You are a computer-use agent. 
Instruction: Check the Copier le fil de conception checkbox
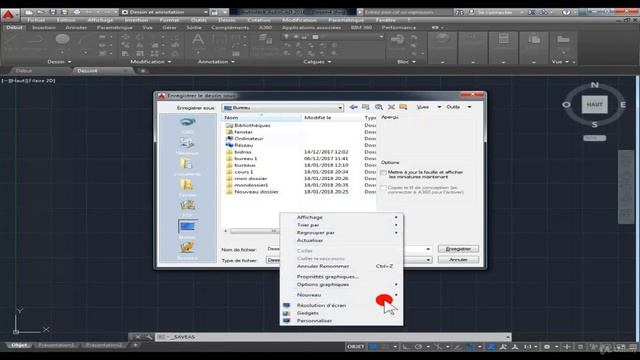click(383, 188)
